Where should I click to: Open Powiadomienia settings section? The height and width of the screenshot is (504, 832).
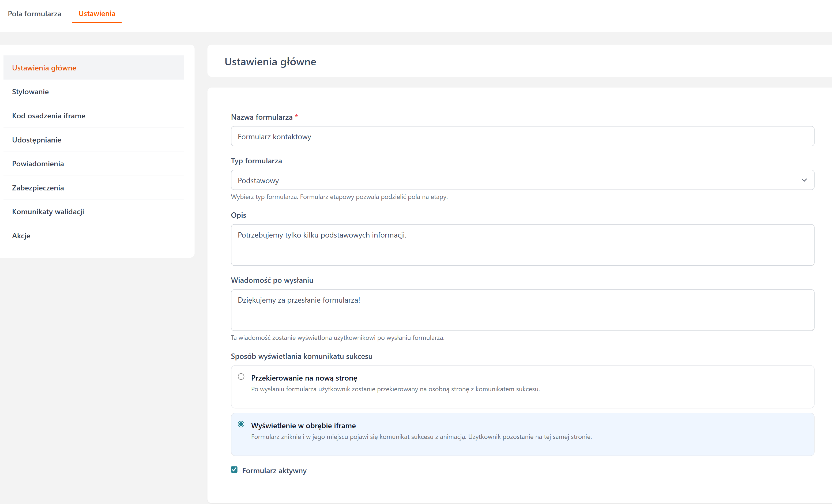point(38,164)
